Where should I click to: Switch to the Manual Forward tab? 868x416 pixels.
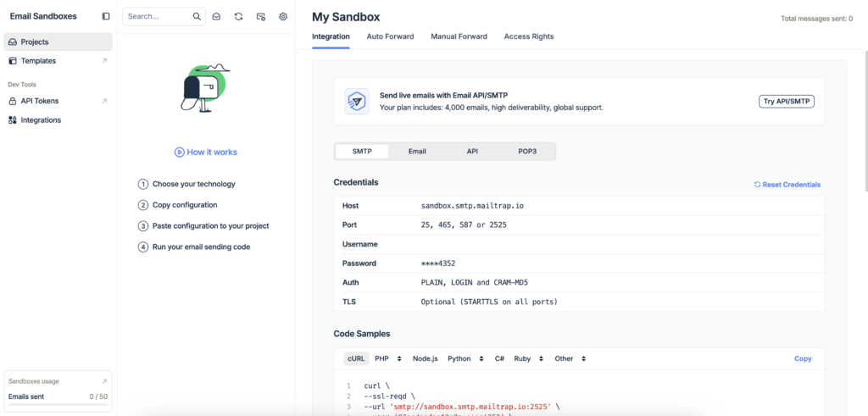click(459, 36)
